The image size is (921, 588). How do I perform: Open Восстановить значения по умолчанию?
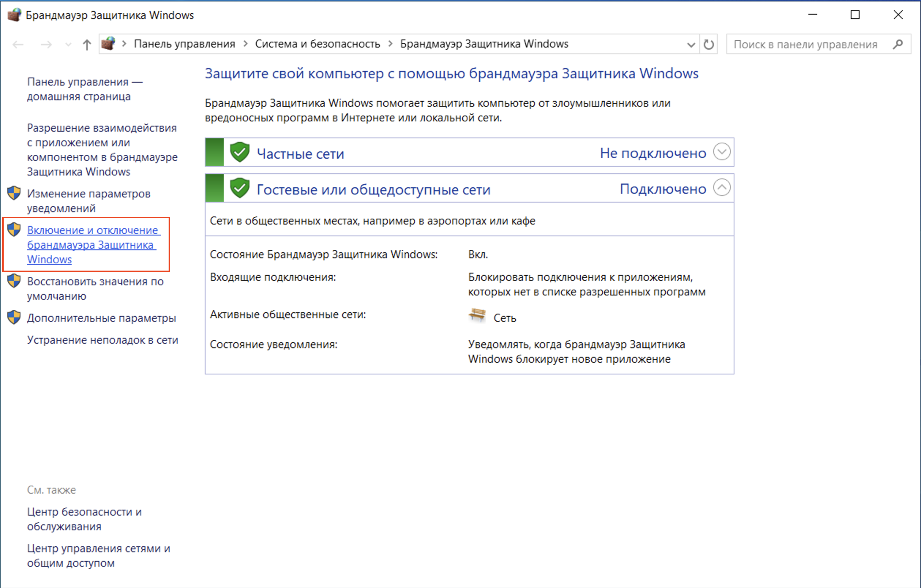coord(95,289)
